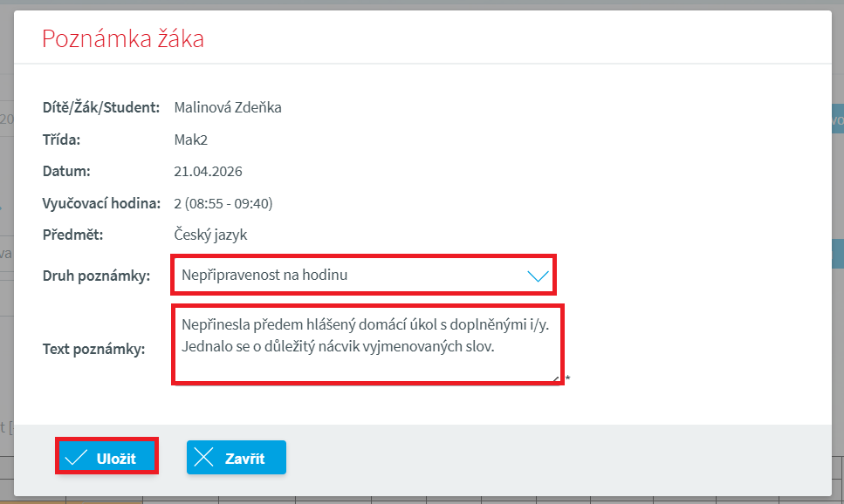Save the note with the Uložit button
844x504 pixels.
pos(107,458)
